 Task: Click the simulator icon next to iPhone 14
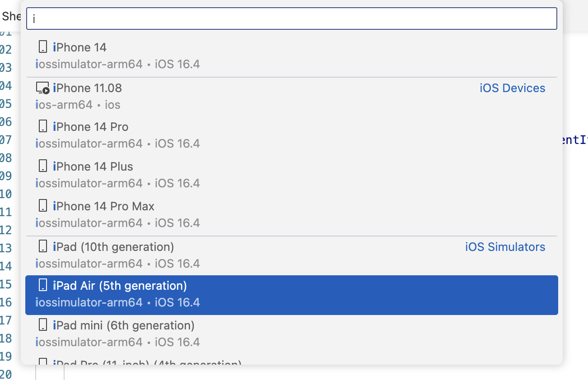[43, 46]
